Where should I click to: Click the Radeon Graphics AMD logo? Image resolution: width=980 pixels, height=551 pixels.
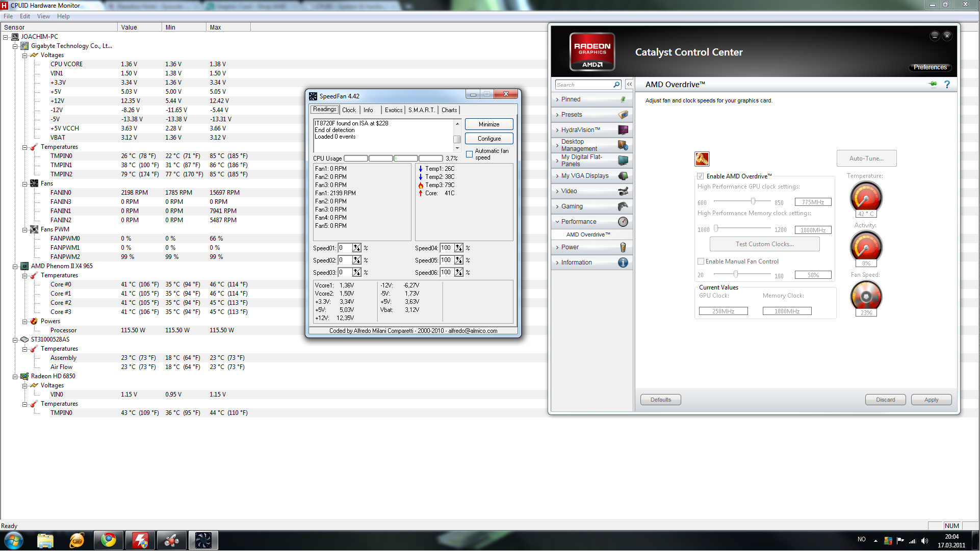(x=592, y=51)
